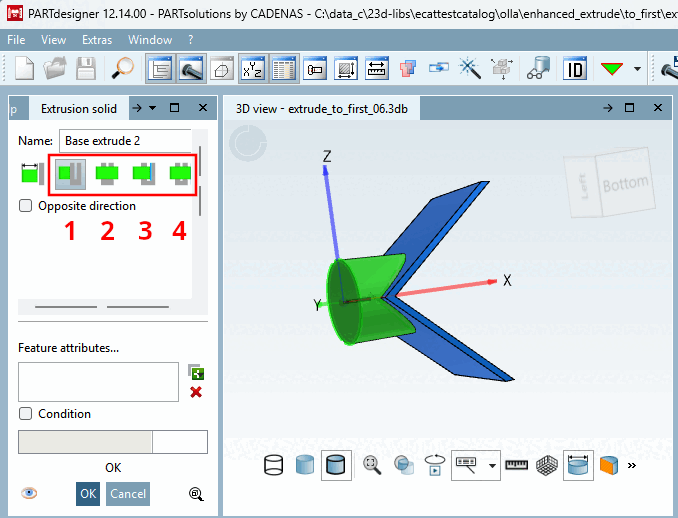
Task: Click the green triangle icon
Action: point(611,68)
